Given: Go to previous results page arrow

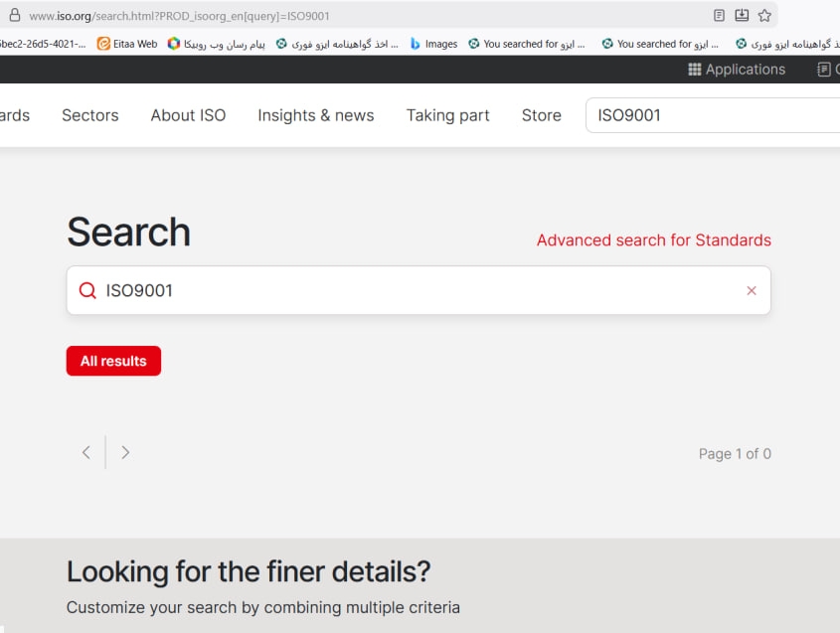Looking at the screenshot, I should [x=86, y=453].
